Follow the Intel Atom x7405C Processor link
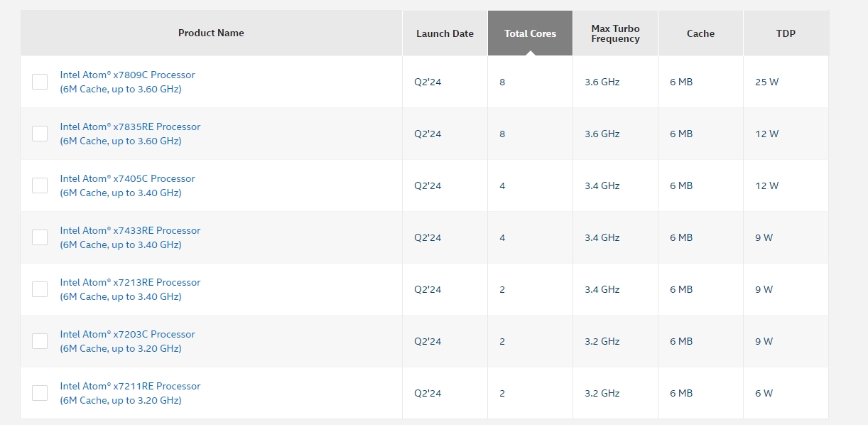868x425 pixels. 127,178
